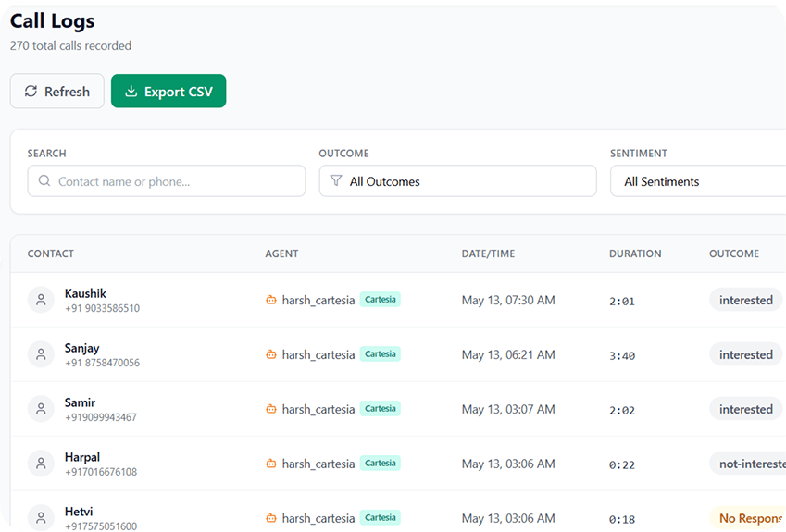
Task: Click phone number +917575051600
Action: (101, 526)
